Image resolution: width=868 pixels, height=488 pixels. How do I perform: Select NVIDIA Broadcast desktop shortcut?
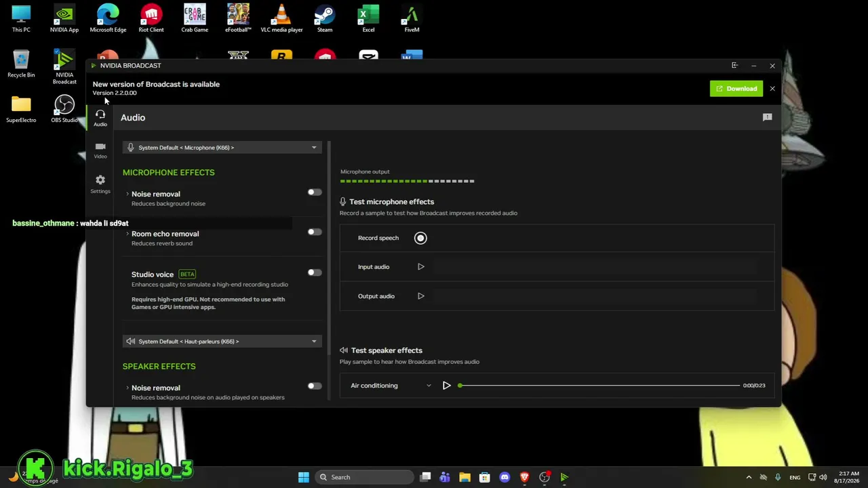64,68
